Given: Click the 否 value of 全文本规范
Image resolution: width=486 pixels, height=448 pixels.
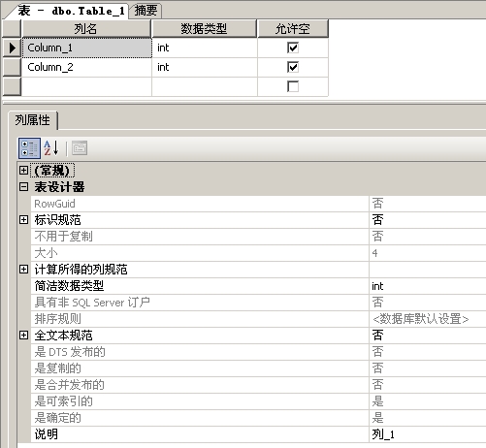Looking at the screenshot, I should 377,336.
